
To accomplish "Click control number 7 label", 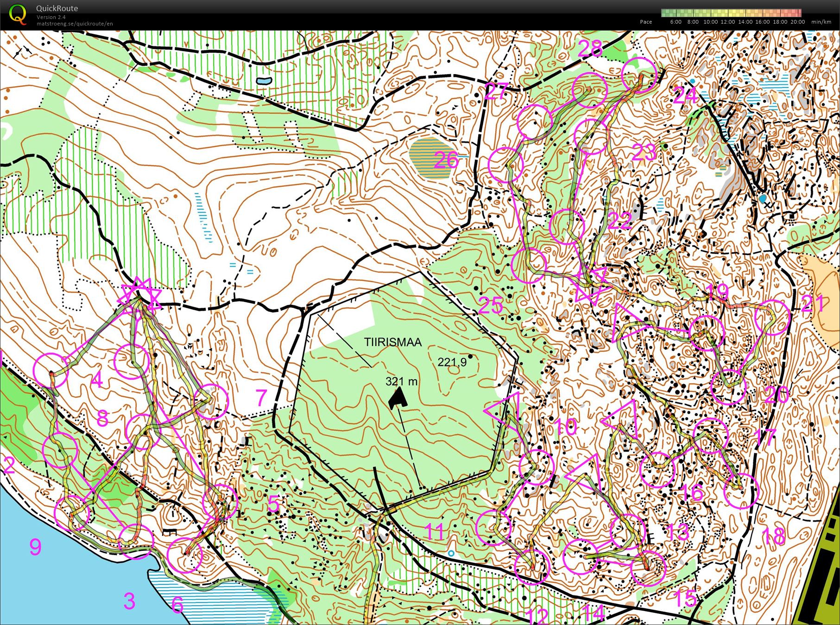I will pyautogui.click(x=262, y=398).
